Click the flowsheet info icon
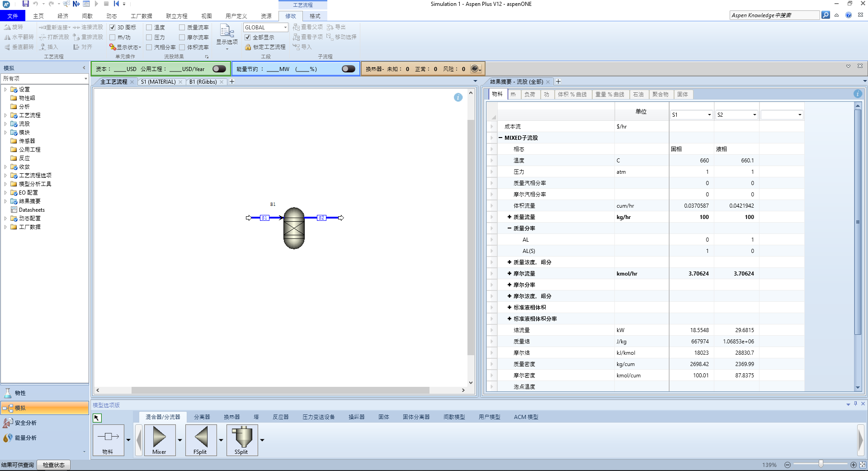868x471 pixels. pos(458,97)
